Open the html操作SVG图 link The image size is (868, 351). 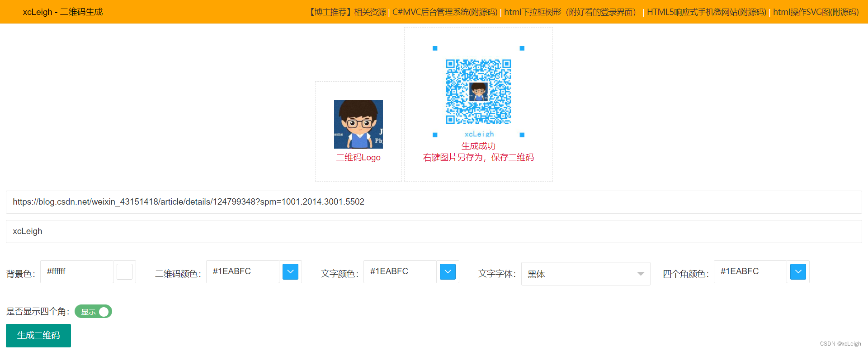click(816, 12)
